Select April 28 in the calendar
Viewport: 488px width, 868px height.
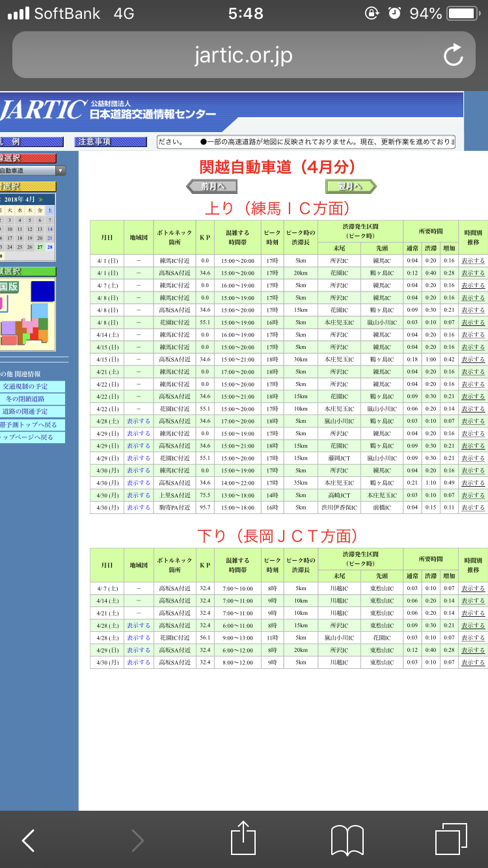pos(49,247)
